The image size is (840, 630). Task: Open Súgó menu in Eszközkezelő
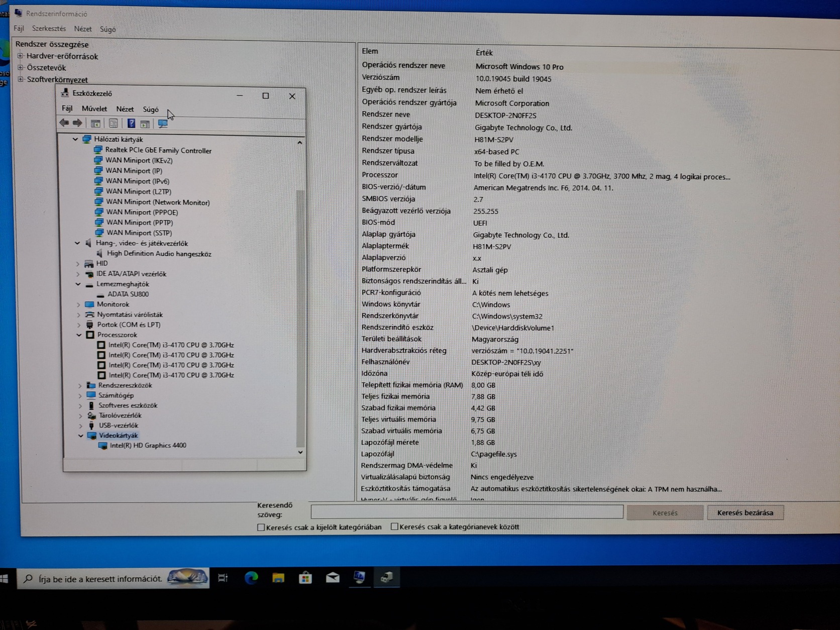151,110
